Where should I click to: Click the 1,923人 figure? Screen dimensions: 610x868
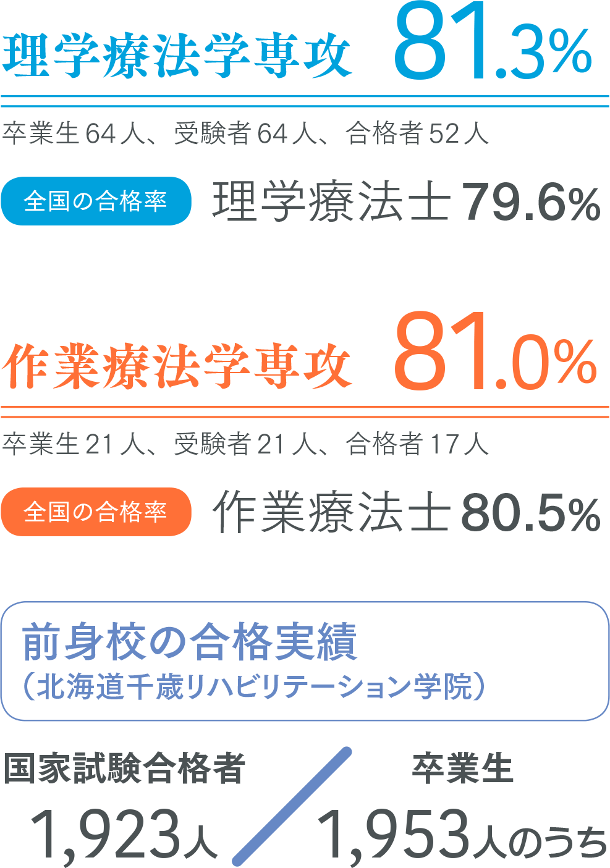(124, 835)
